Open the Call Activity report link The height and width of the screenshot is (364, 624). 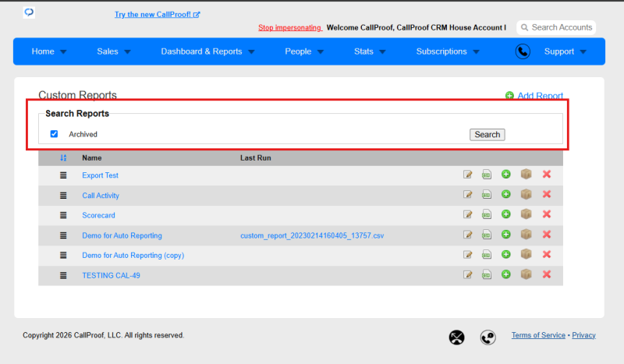coord(101,196)
